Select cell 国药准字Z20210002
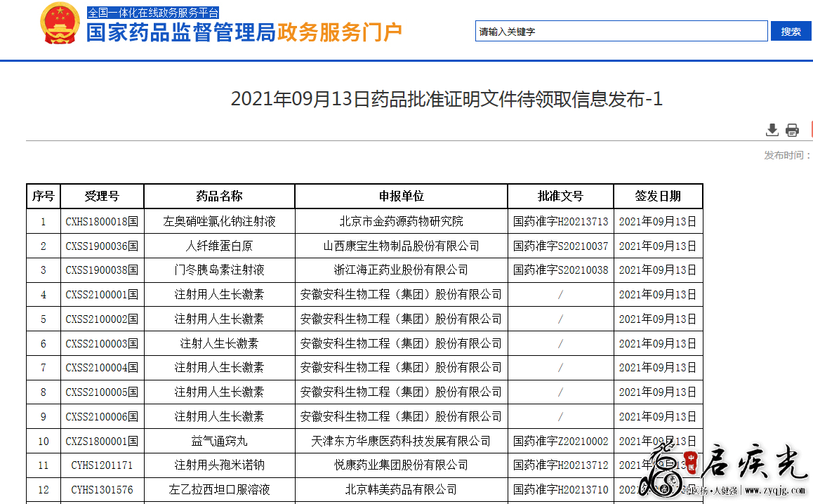813x504 pixels. (560, 442)
